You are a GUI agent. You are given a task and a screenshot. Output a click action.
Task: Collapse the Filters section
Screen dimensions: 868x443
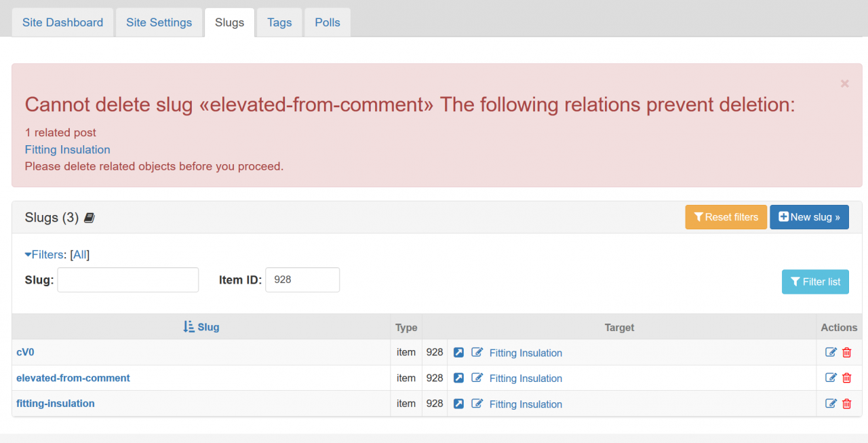(44, 254)
